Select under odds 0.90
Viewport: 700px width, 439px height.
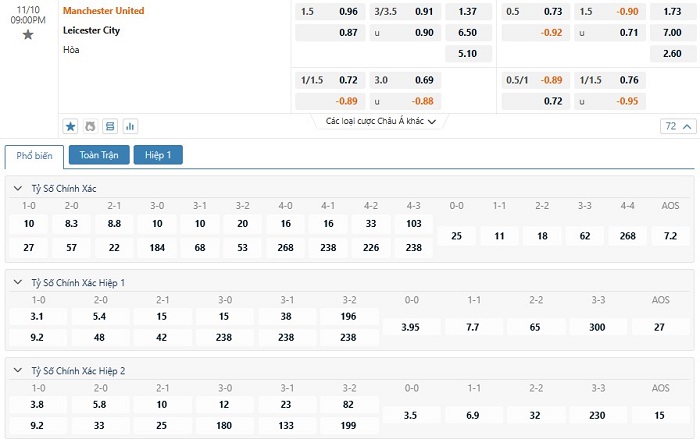(x=405, y=33)
